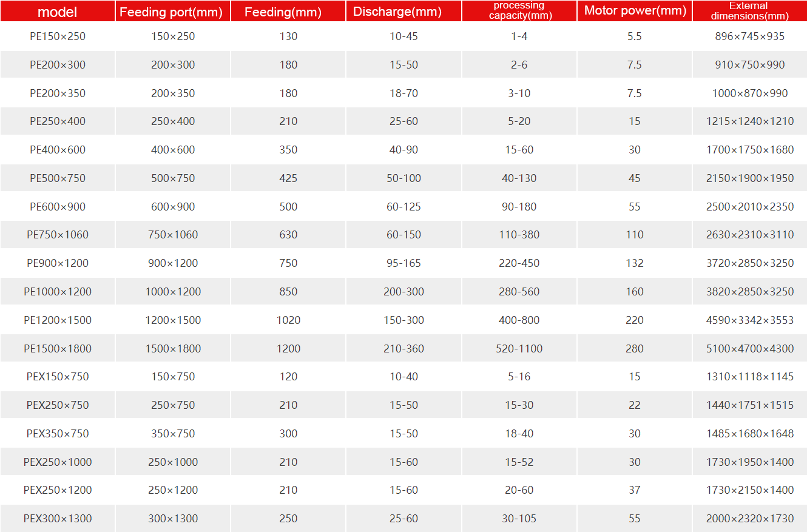Select the 'Motor power(mm)' column header
The height and width of the screenshot is (532, 807).
point(635,11)
